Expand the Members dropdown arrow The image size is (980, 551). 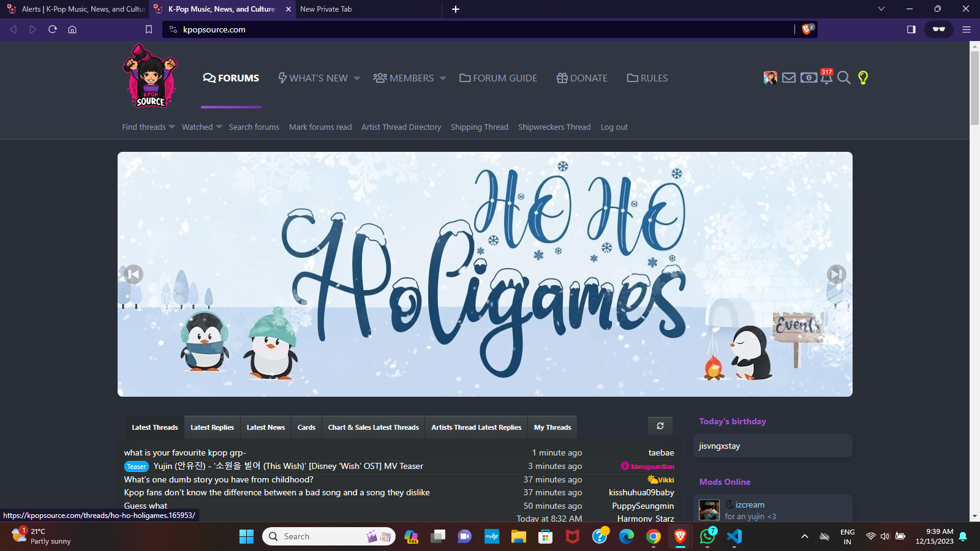pos(443,78)
